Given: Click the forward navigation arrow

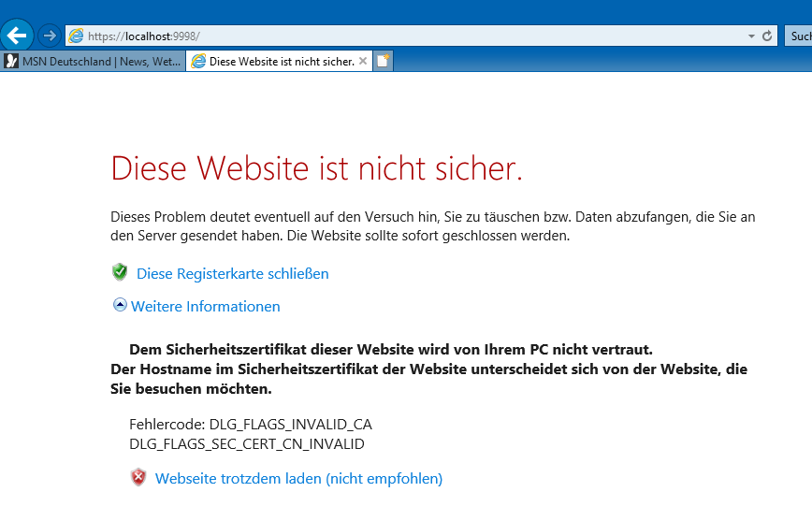Looking at the screenshot, I should [x=50, y=36].
